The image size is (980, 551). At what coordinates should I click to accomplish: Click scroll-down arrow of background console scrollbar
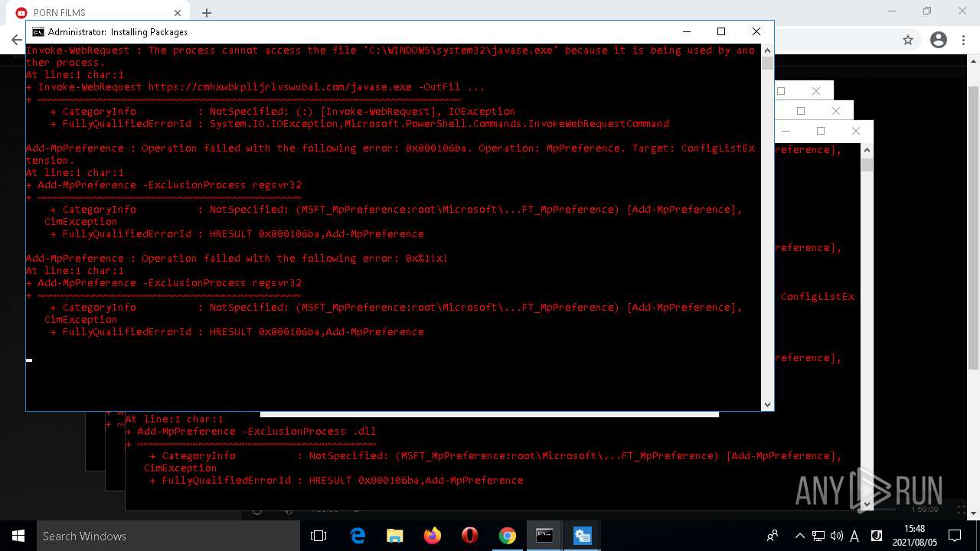pyautogui.click(x=867, y=504)
